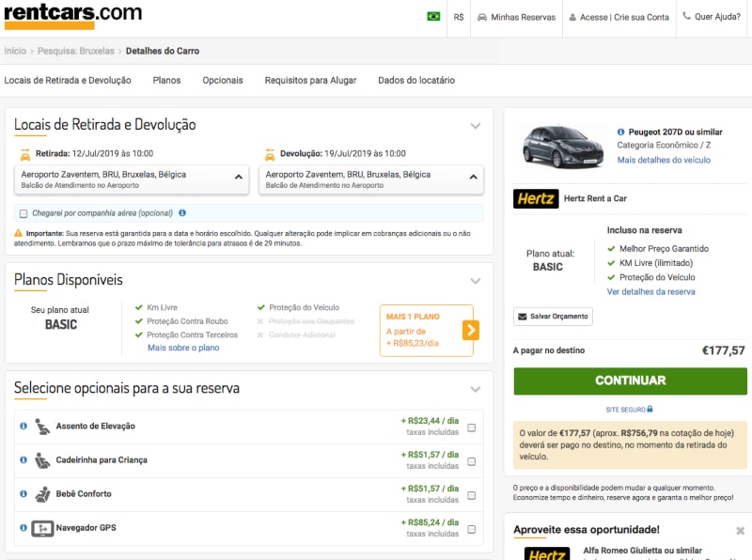Click info icon beside Peugeot 207D

pos(620,132)
